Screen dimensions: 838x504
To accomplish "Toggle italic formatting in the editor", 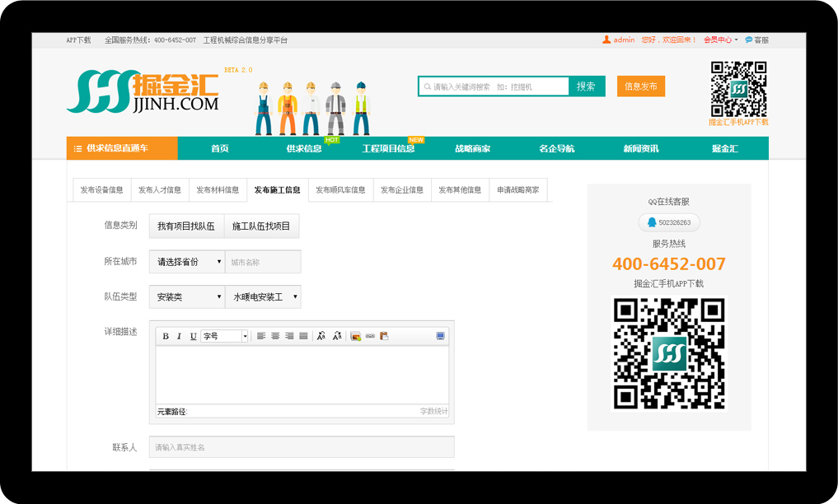I will 179,336.
